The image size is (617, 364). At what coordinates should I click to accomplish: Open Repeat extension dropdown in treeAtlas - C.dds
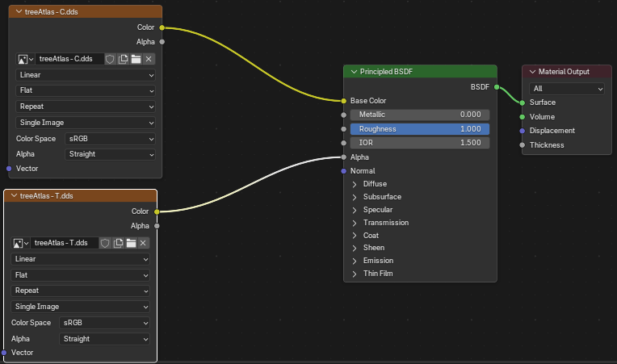86,107
